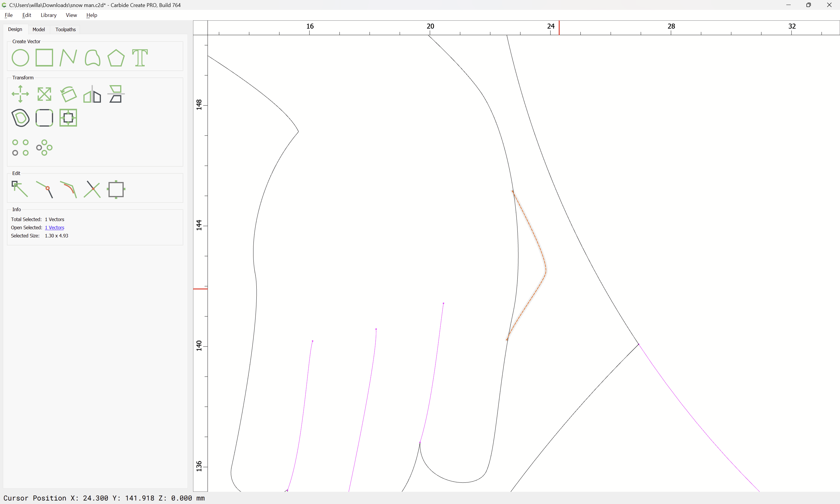Click the Cursor Position status bar text
Viewport: 840px width, 504px height.
[x=104, y=498]
